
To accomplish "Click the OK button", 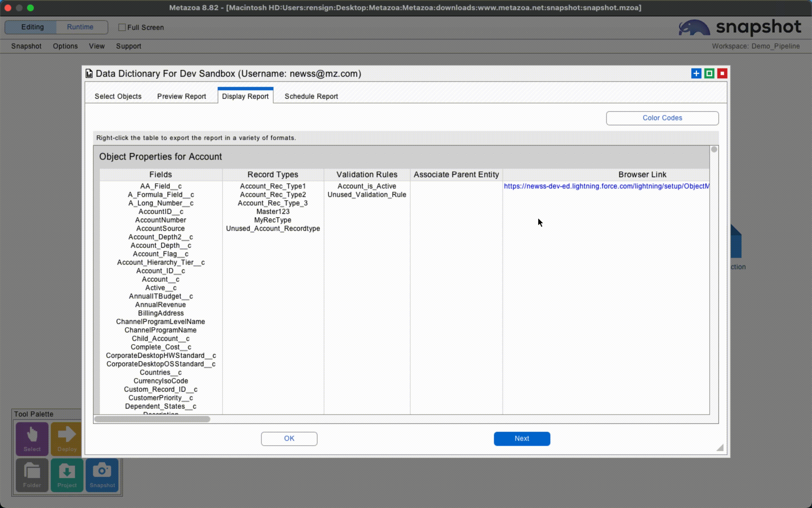I will point(289,439).
